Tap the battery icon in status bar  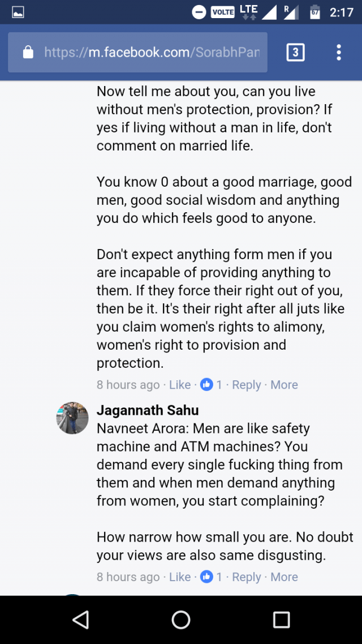click(315, 12)
